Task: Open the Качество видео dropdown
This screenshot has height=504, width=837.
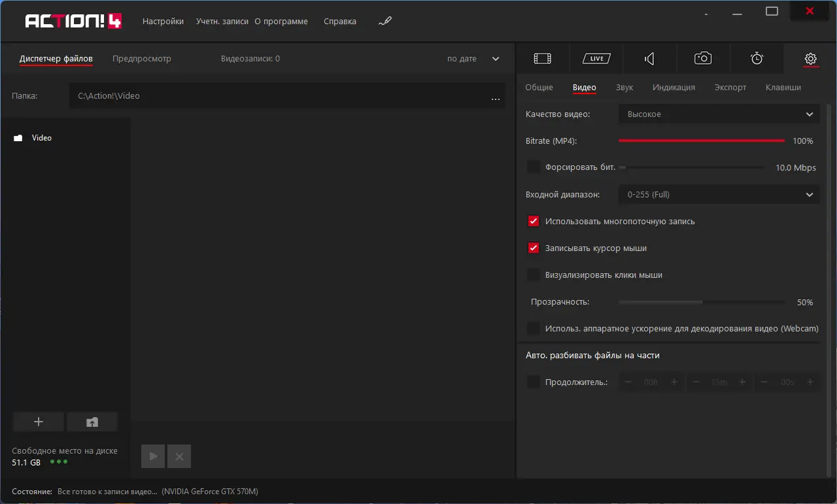Action: [719, 114]
